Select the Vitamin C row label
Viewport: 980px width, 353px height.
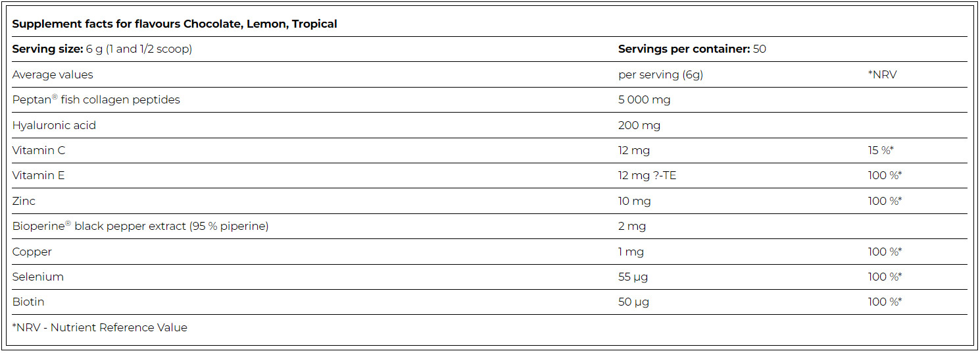click(39, 150)
